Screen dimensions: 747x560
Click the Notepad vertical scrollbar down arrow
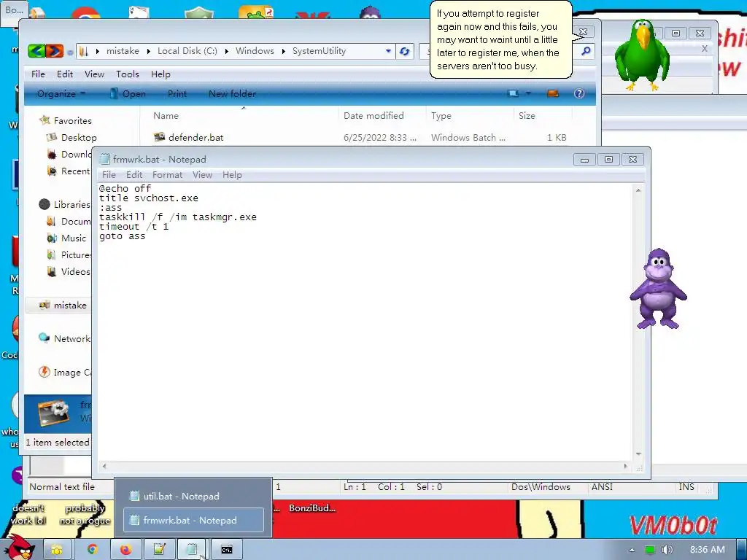click(638, 454)
